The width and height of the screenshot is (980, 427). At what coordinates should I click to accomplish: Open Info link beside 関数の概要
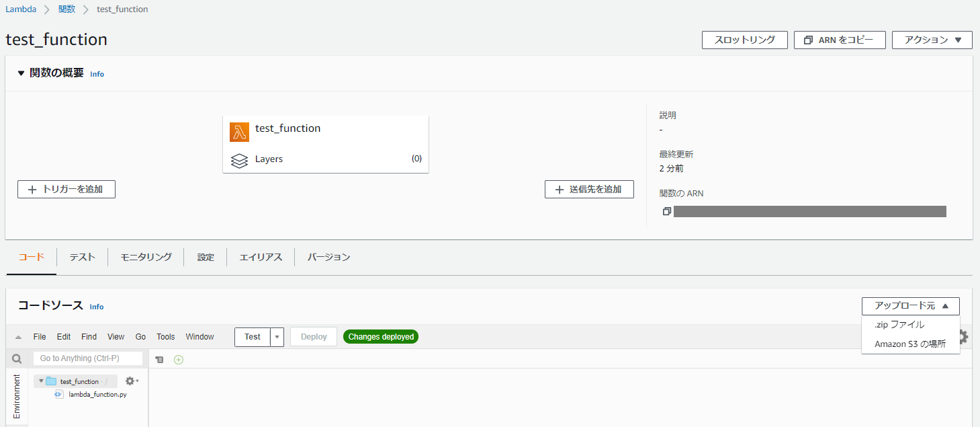[97, 74]
